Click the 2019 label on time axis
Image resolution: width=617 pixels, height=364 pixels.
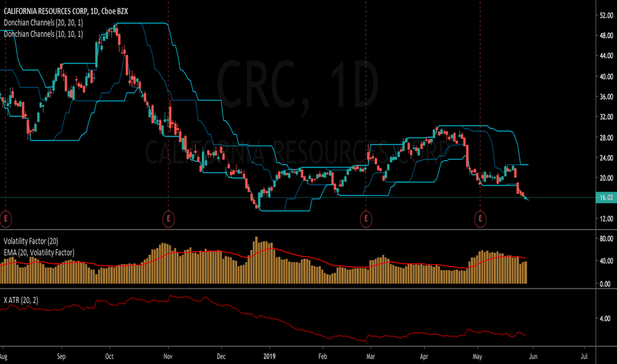pyautogui.click(x=269, y=357)
